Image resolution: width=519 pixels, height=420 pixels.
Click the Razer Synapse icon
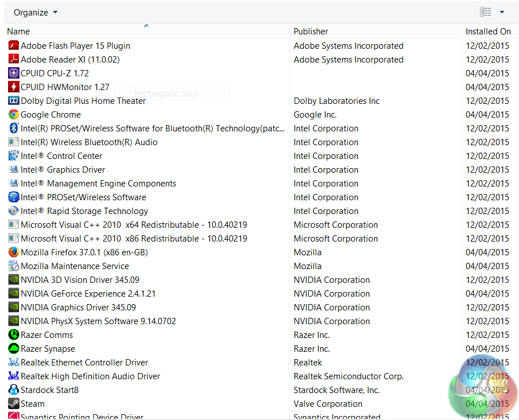click(14, 349)
